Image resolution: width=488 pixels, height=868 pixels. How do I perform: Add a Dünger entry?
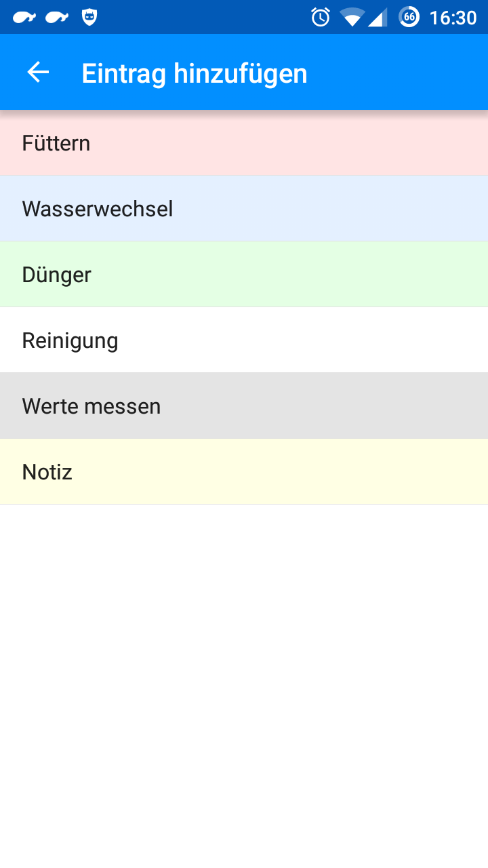click(244, 275)
